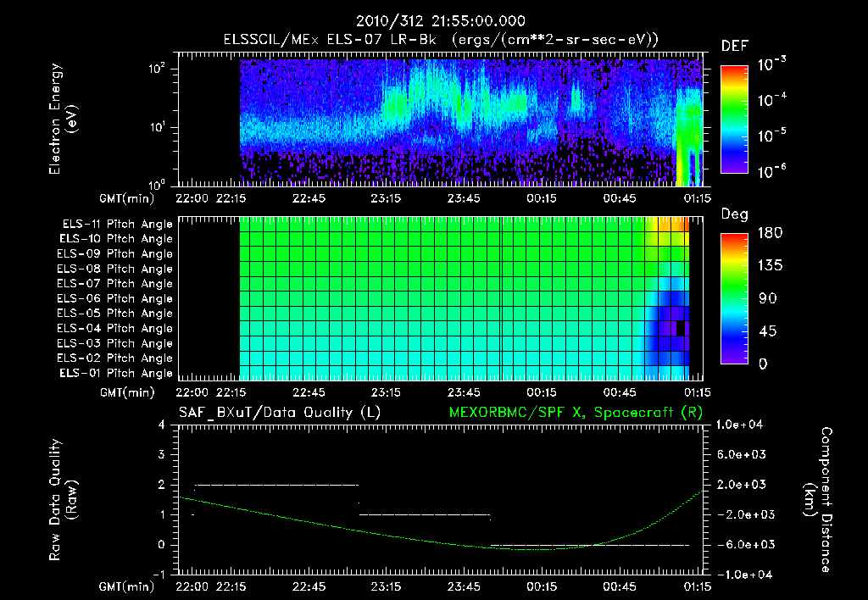This screenshot has height=600, width=868.
Task: Select the DEF label above the color bar
Action: pos(735,46)
